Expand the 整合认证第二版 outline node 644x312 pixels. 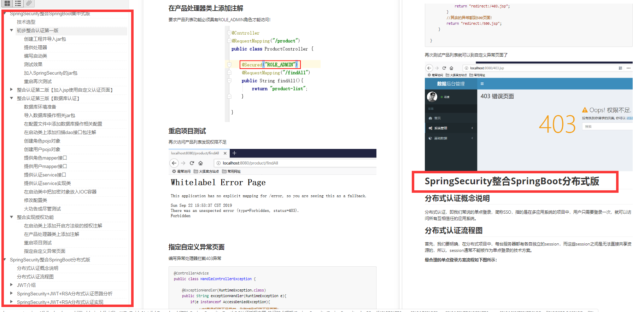[x=11, y=90]
